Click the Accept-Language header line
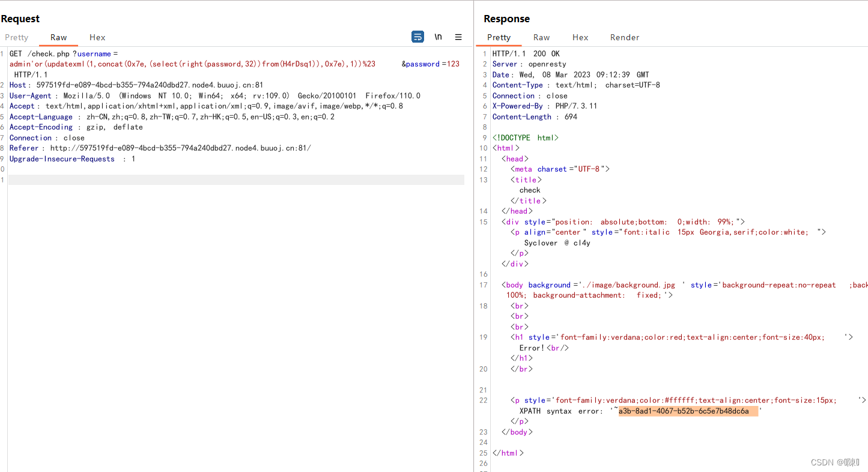The width and height of the screenshot is (868, 472). click(172, 116)
